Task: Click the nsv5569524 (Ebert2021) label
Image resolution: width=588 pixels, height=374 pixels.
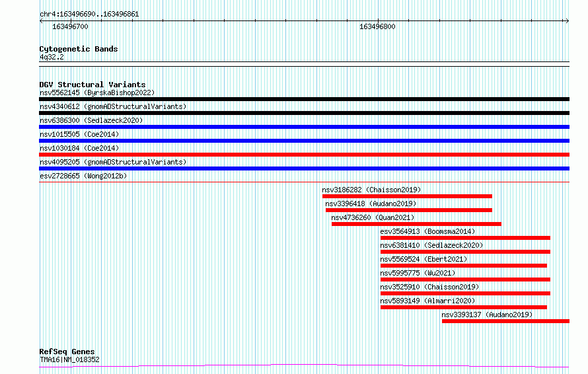Action: [x=423, y=259]
